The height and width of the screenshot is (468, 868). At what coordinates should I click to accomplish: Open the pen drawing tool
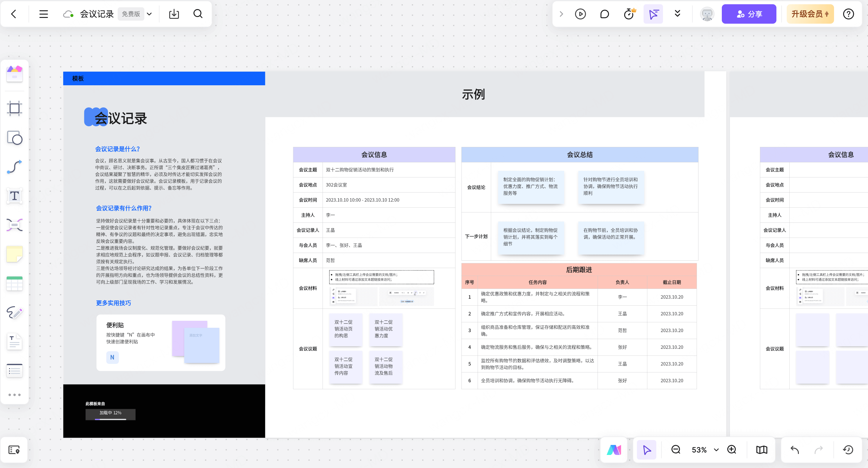coord(15,313)
